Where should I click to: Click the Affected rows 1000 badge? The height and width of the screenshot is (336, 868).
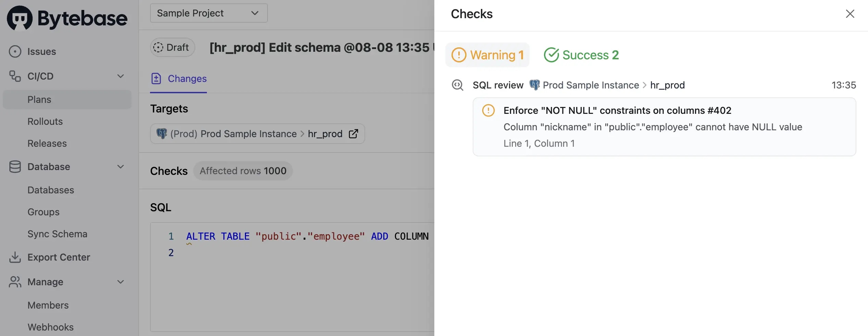tap(243, 171)
